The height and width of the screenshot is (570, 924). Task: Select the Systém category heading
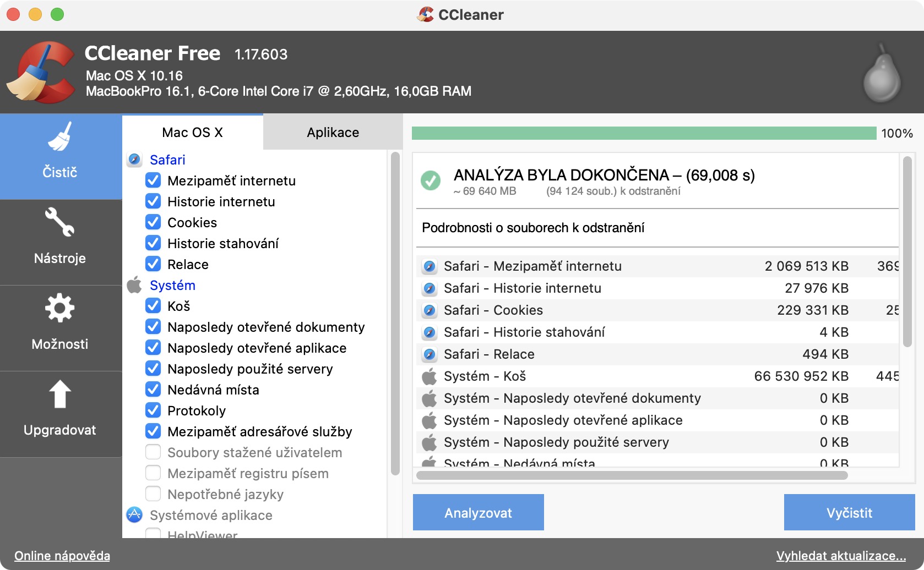pos(172,285)
